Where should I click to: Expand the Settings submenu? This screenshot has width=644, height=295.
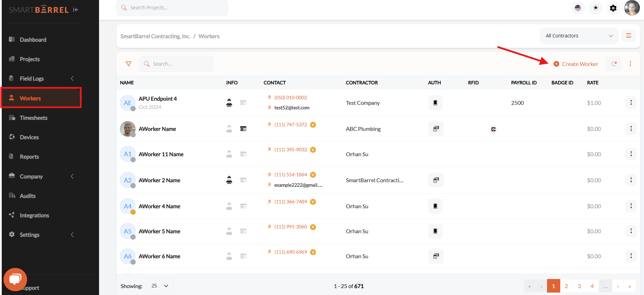coord(72,235)
